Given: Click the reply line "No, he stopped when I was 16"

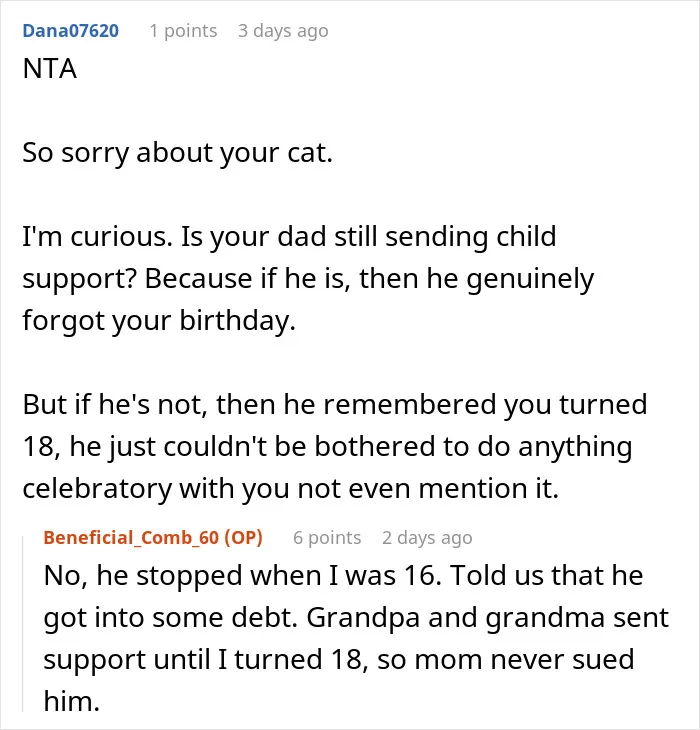Looking at the screenshot, I should (343, 575).
